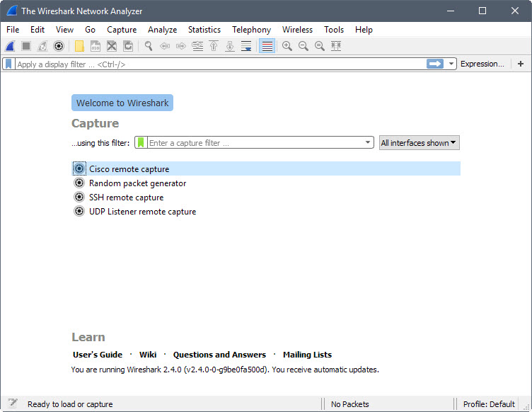
Task: Click gear icon beside Random packet generator
Action: pyautogui.click(x=79, y=183)
